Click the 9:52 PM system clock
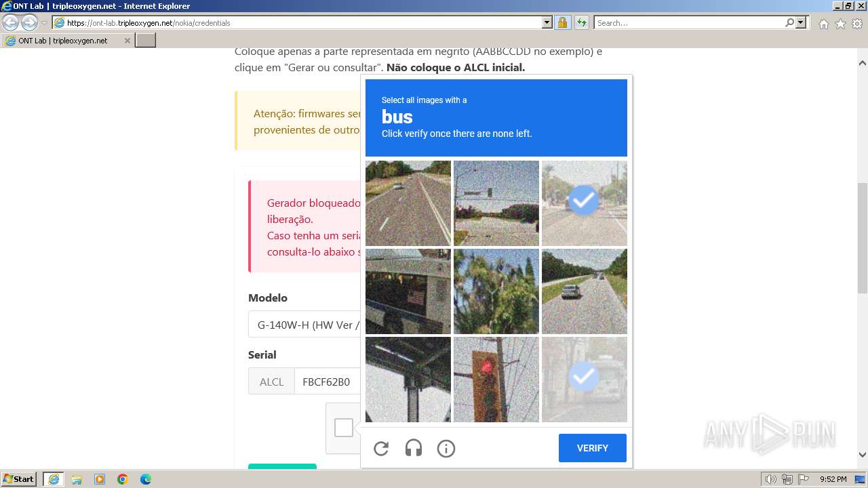868x488 pixels. [x=833, y=479]
